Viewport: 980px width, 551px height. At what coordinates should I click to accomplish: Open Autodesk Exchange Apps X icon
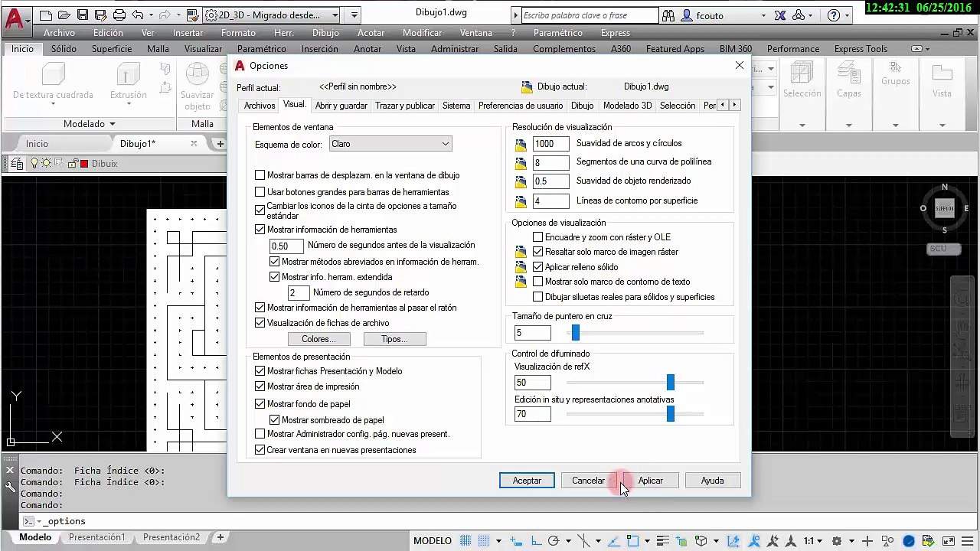click(x=780, y=15)
